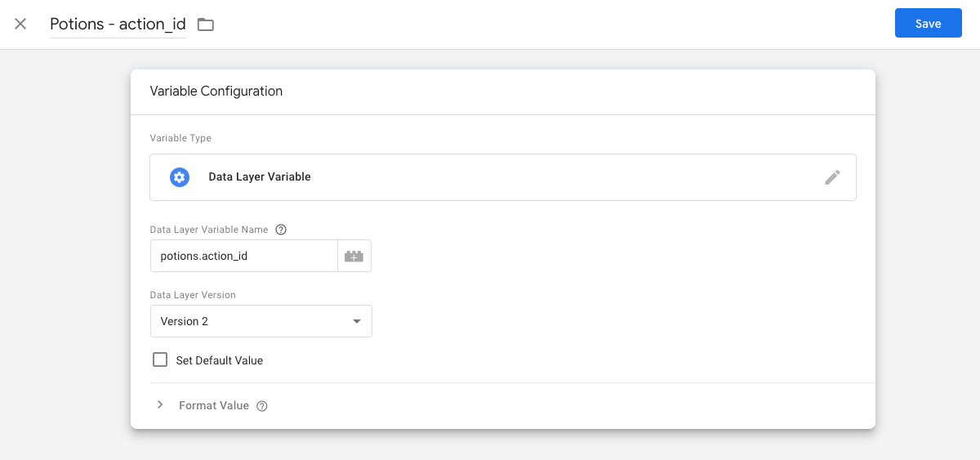Image resolution: width=980 pixels, height=460 pixels.
Task: Expand Format Value with the chevron arrow
Action: point(160,405)
